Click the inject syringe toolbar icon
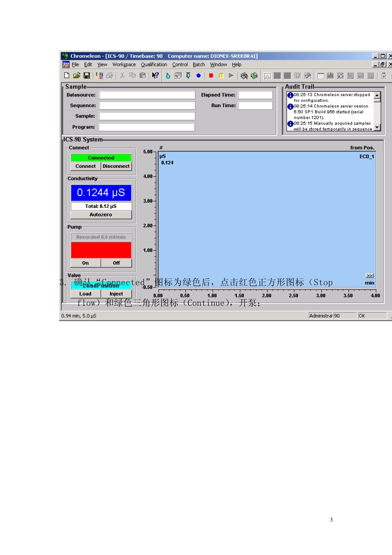Image resolution: width=392 pixels, height=555 pixels. point(188,76)
